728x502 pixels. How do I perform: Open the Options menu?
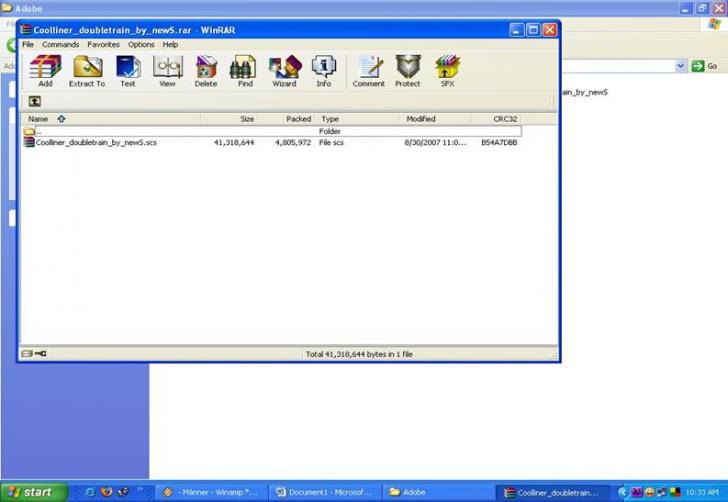click(141, 45)
